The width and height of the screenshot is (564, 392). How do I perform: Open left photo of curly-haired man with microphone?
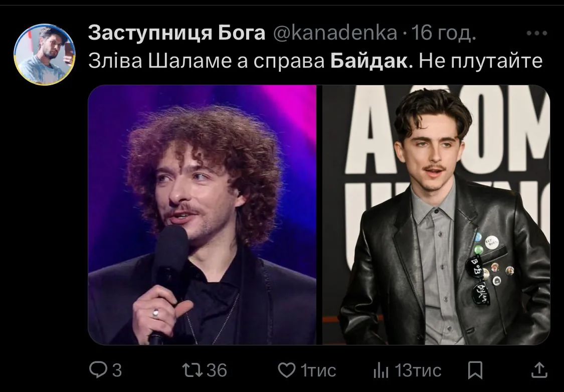tap(202, 215)
